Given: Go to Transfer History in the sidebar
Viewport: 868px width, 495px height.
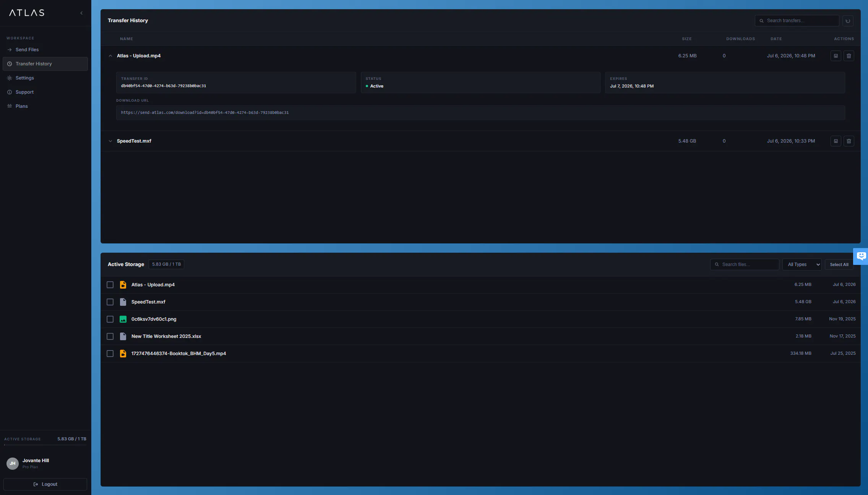Looking at the screenshot, I should point(45,64).
